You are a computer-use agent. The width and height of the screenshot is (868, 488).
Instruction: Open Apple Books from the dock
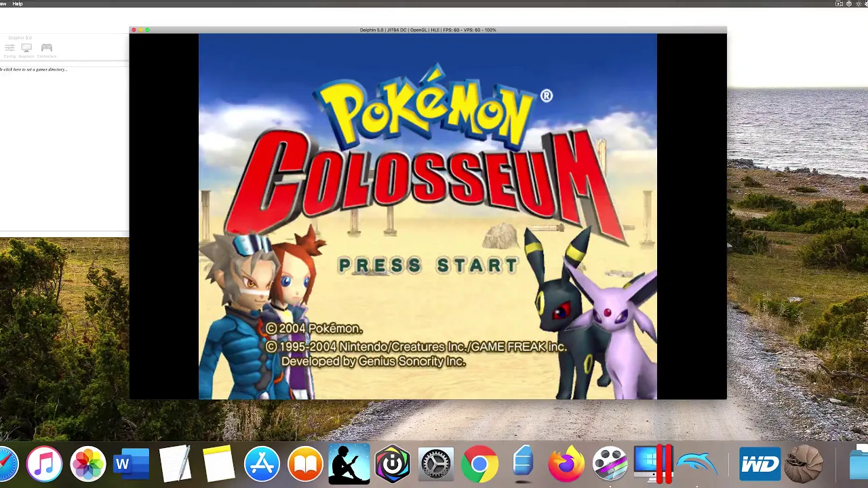[305, 464]
